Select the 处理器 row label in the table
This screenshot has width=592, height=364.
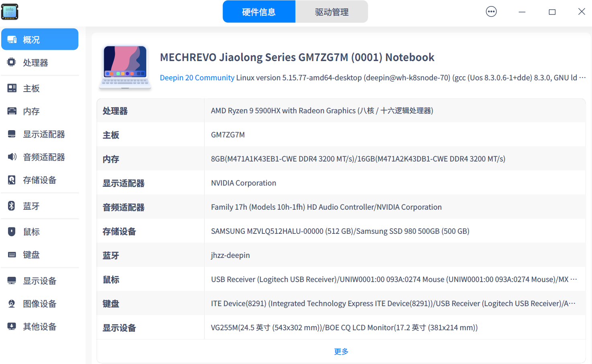pyautogui.click(x=115, y=111)
